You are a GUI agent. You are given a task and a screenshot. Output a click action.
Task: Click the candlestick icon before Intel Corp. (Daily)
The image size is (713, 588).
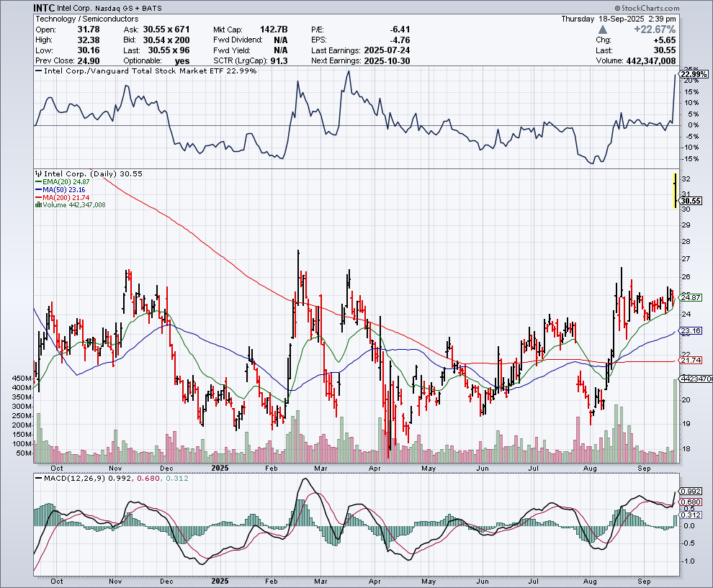[x=39, y=173]
